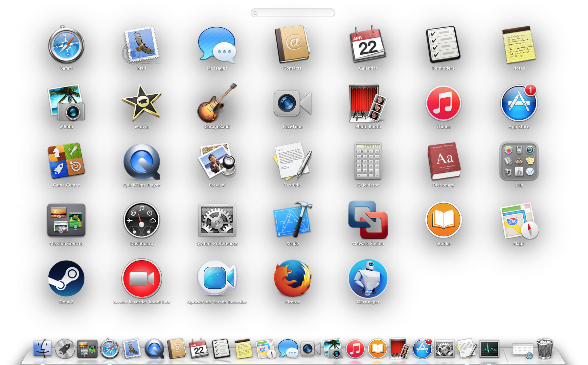The height and width of the screenshot is (365, 588).
Task: Click the Launchpad search field
Action: point(293,13)
